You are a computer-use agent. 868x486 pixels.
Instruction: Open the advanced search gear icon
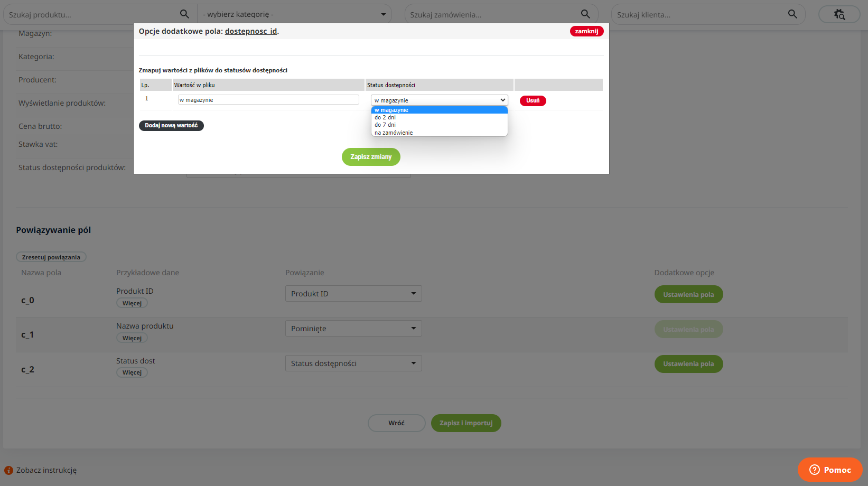(839, 14)
